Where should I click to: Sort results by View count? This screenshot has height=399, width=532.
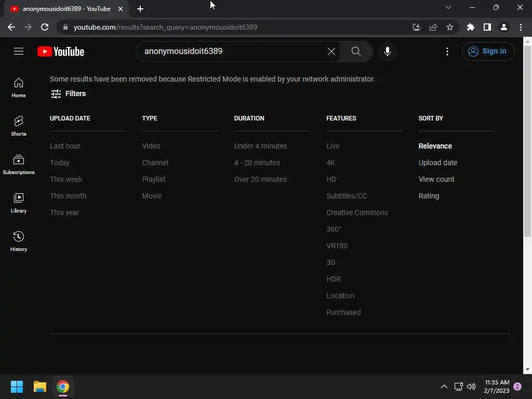pos(436,179)
